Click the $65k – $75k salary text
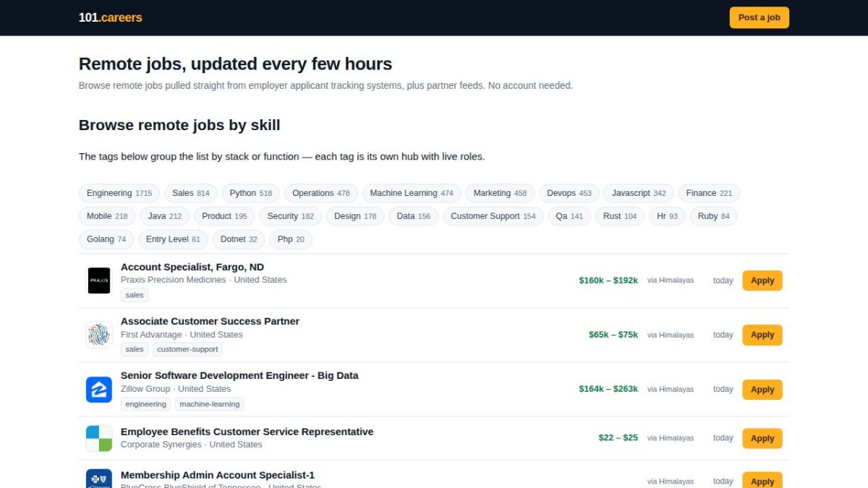The image size is (868, 488). coord(613,335)
